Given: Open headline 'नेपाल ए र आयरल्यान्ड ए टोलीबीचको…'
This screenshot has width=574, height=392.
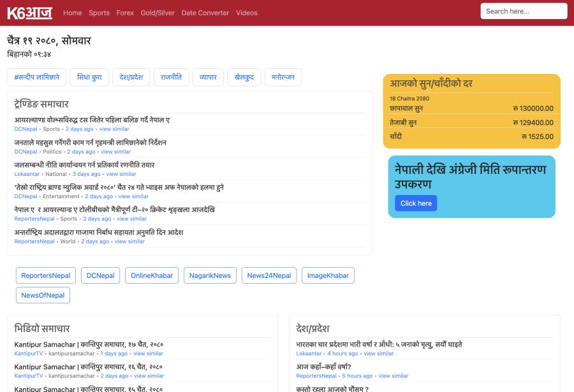Looking at the screenshot, I should pyautogui.click(x=115, y=210).
